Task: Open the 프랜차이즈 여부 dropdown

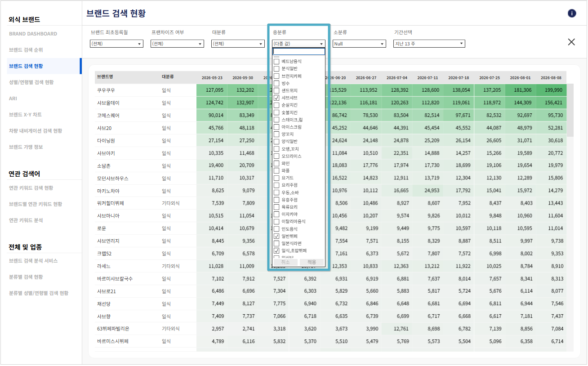Action: pos(177,44)
